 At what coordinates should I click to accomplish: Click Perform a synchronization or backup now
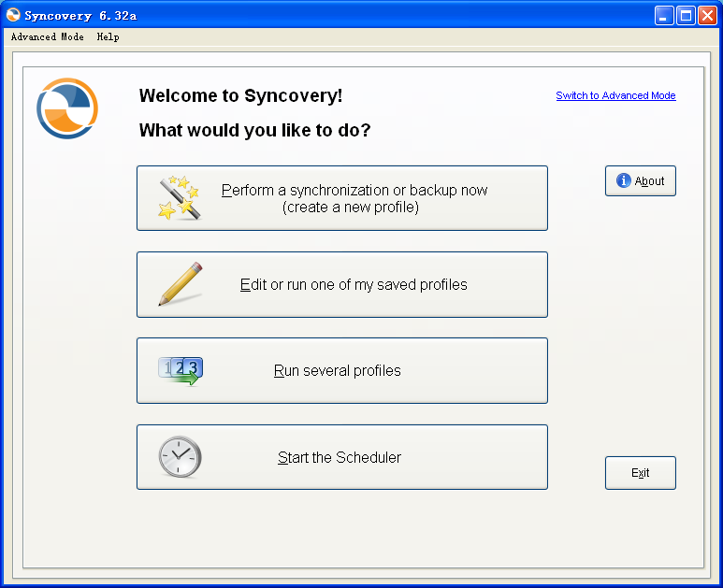tap(342, 198)
